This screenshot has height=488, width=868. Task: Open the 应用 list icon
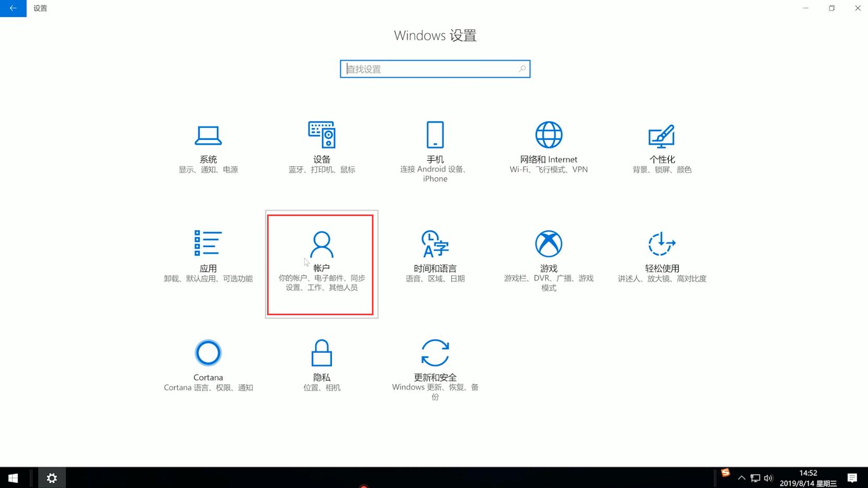[x=208, y=243]
